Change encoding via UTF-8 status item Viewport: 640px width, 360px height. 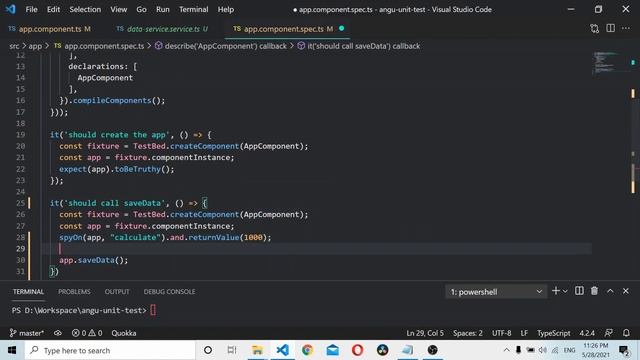pyautogui.click(x=501, y=333)
